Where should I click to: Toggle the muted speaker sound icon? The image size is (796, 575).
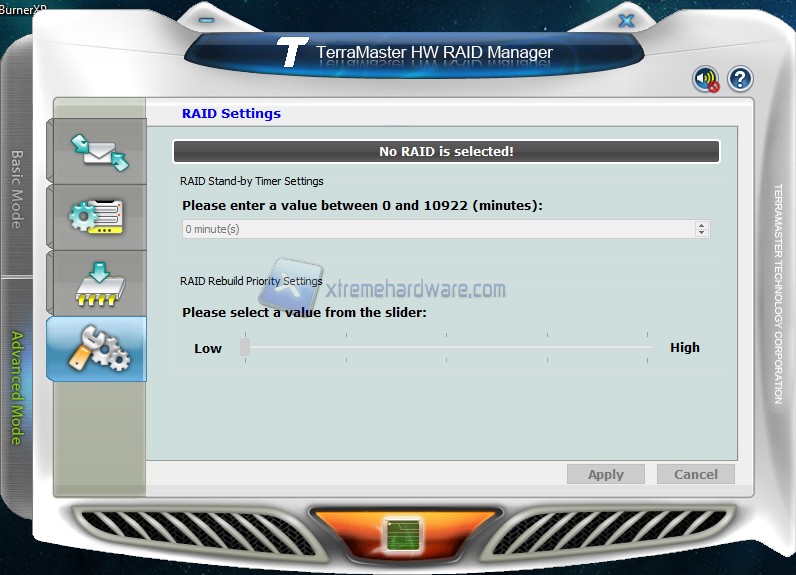pyautogui.click(x=706, y=80)
